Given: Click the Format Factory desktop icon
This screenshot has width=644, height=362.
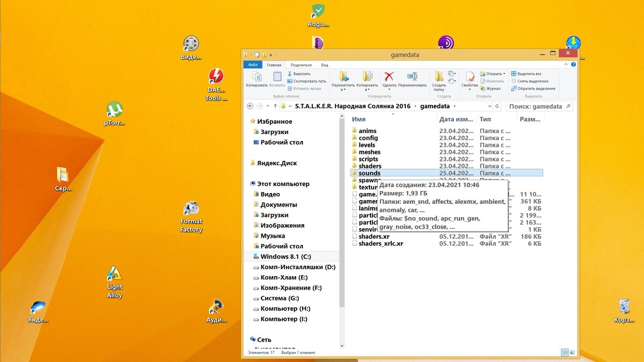Looking at the screenshot, I should [191, 217].
